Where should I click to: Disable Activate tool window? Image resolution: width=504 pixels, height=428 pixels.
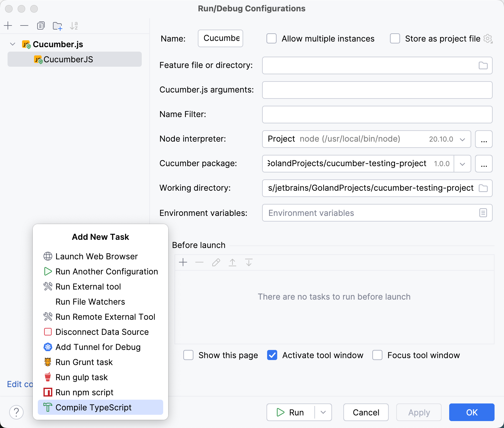pos(272,355)
